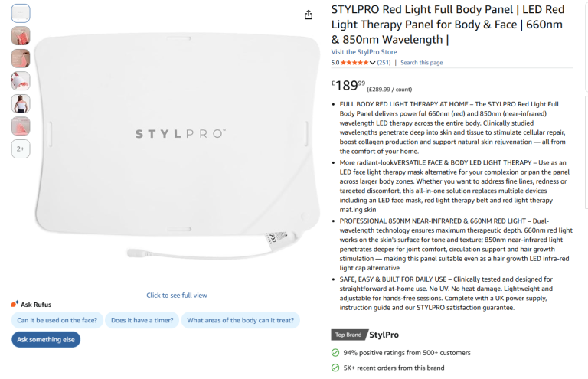This screenshot has height=379, width=588.
Task: Click the five-star rating icons
Action: (x=354, y=63)
